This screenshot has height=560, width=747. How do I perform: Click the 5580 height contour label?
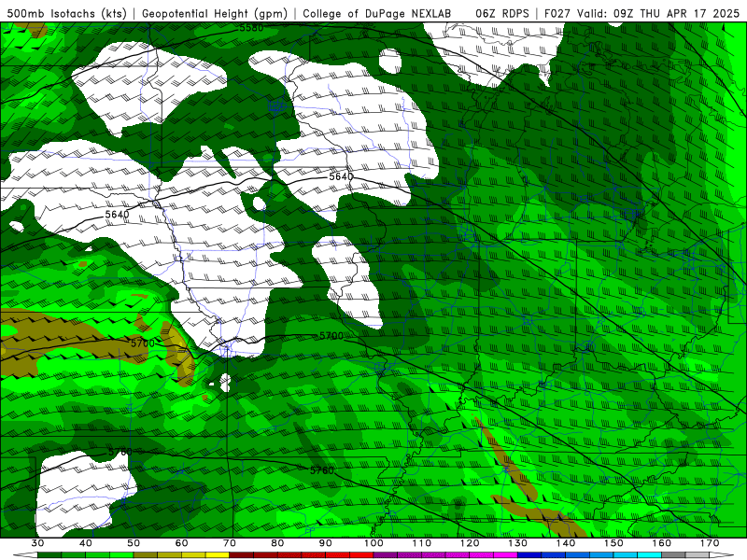point(251,28)
